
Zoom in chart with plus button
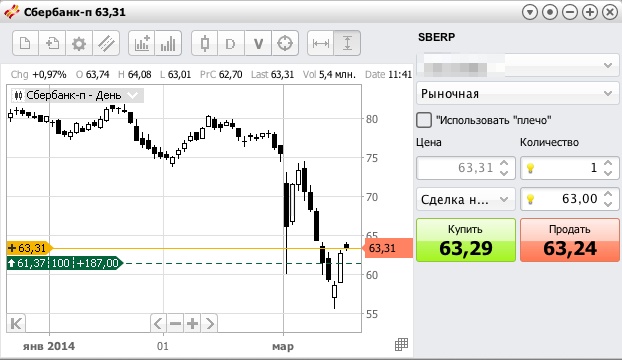click(x=192, y=324)
